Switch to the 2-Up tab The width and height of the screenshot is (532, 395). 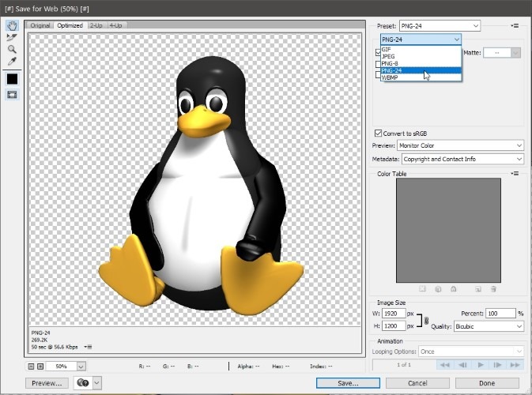(x=96, y=25)
